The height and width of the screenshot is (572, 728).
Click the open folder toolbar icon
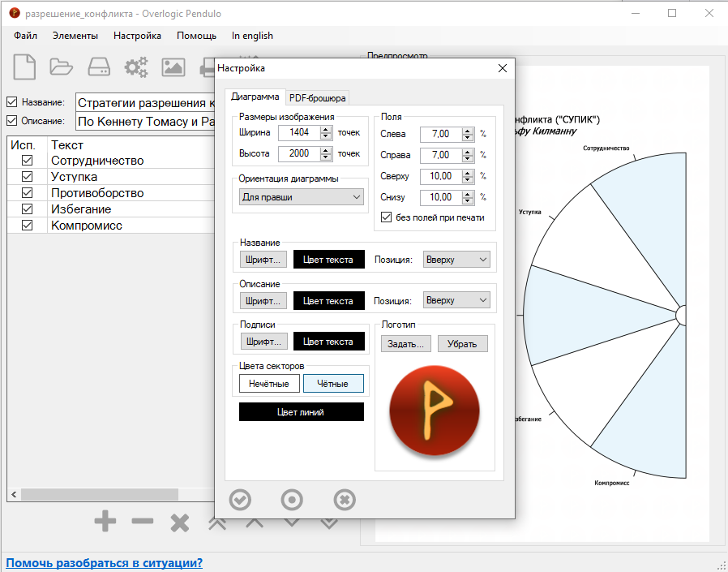coord(61,67)
